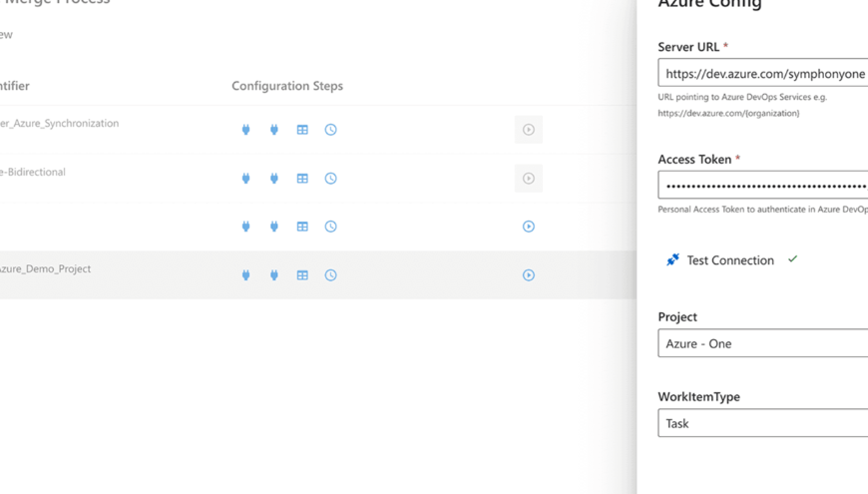Select the Azure_Demo_Project row name

click(46, 269)
